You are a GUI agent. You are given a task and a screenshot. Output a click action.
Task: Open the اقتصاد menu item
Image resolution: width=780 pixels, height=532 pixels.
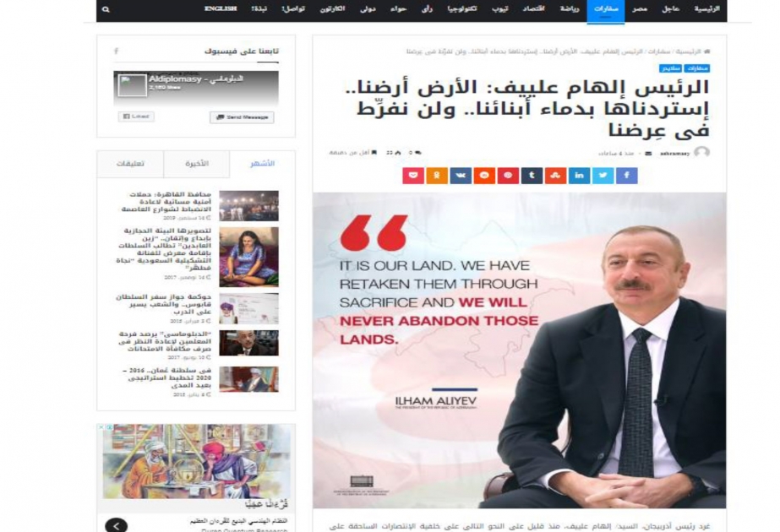(534, 9)
